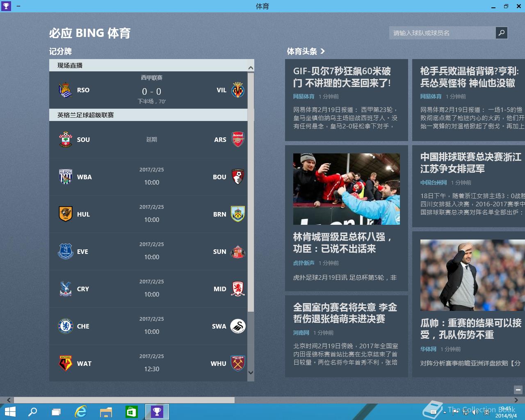Screen dimensions: 525x420
Task: Open the trophy app menu in title bar
Action: [x=6, y=6]
